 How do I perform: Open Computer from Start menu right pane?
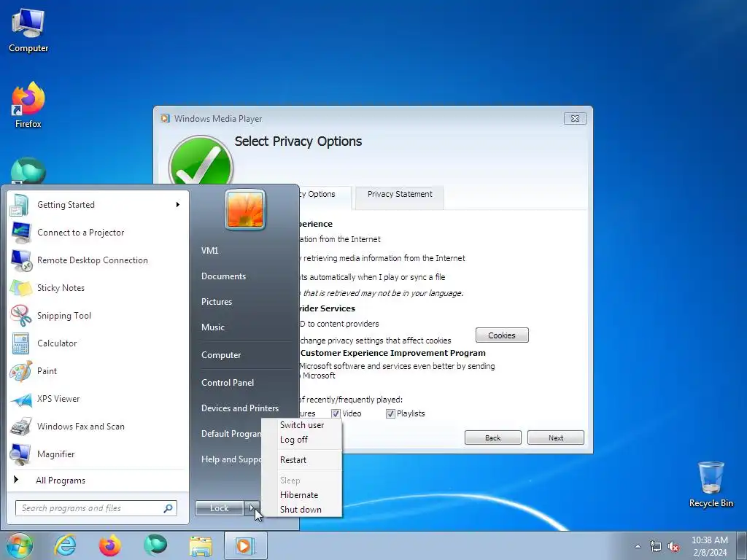point(221,355)
